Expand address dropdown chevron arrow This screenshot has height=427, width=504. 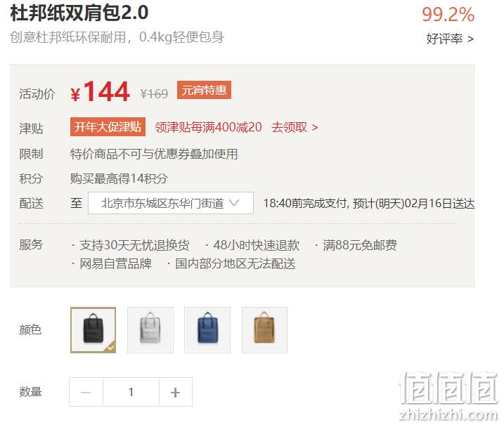point(234,202)
